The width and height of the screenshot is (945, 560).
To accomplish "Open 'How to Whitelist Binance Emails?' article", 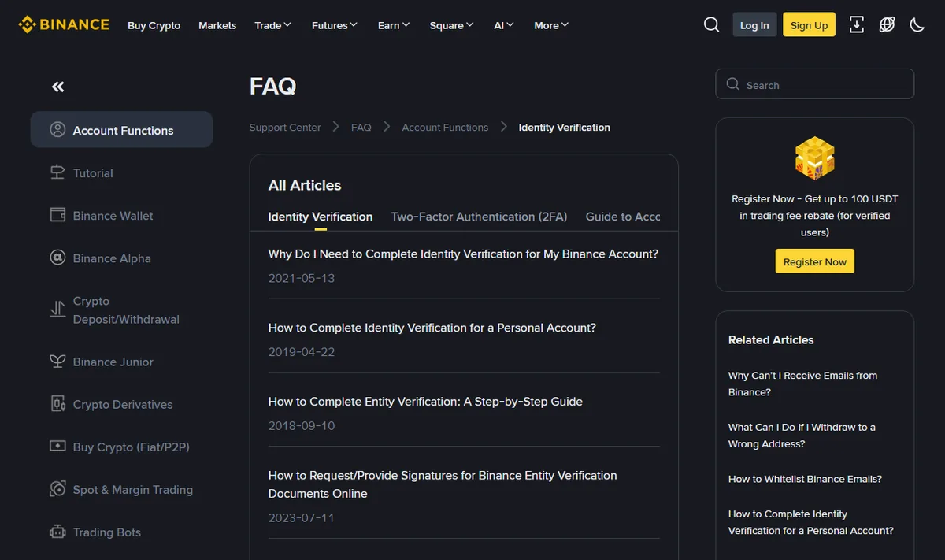I will point(805,479).
